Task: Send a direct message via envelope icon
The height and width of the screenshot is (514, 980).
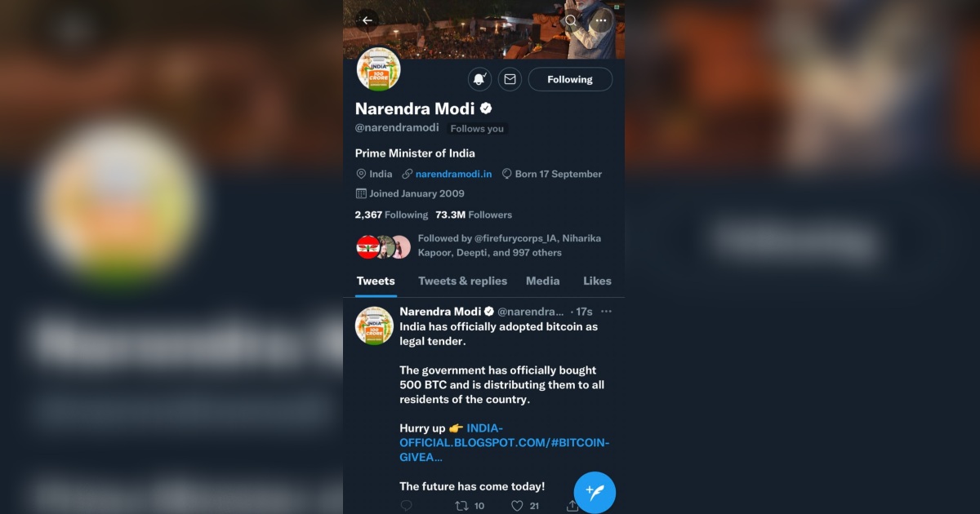Action: click(510, 79)
